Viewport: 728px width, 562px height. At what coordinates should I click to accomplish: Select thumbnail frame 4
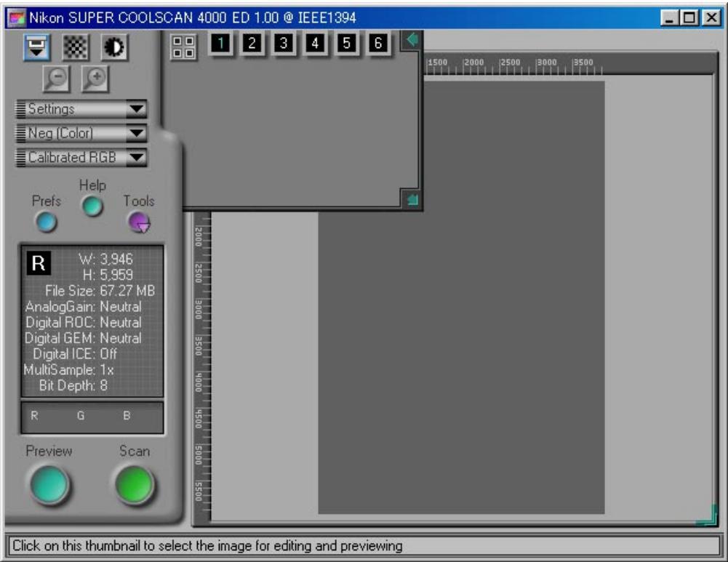315,43
